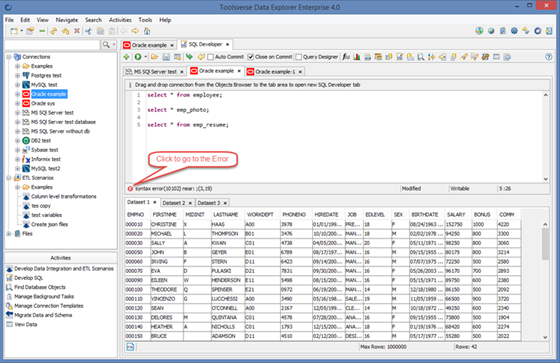Click View Data activity
The width and height of the screenshot is (560, 363).
(x=26, y=324)
